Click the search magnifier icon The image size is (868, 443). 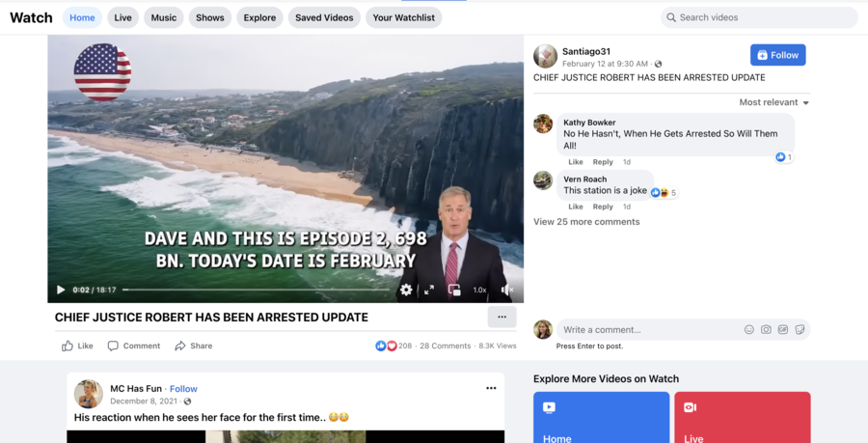point(671,17)
